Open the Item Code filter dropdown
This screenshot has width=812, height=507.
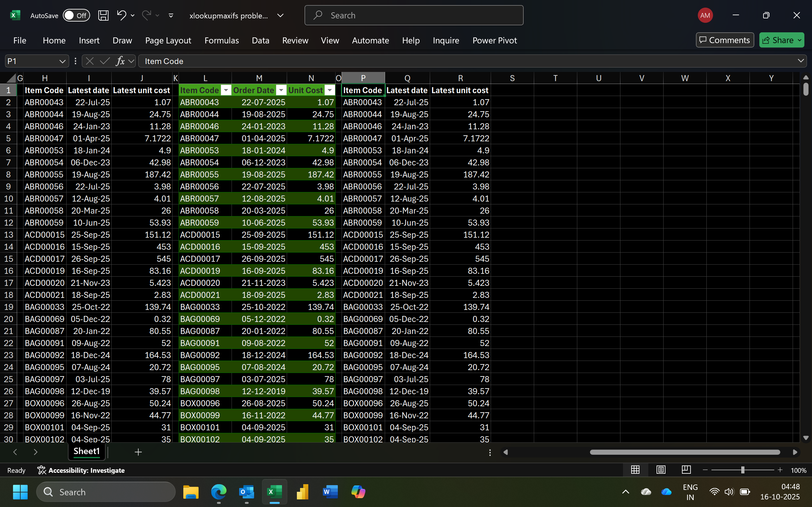[x=226, y=90]
